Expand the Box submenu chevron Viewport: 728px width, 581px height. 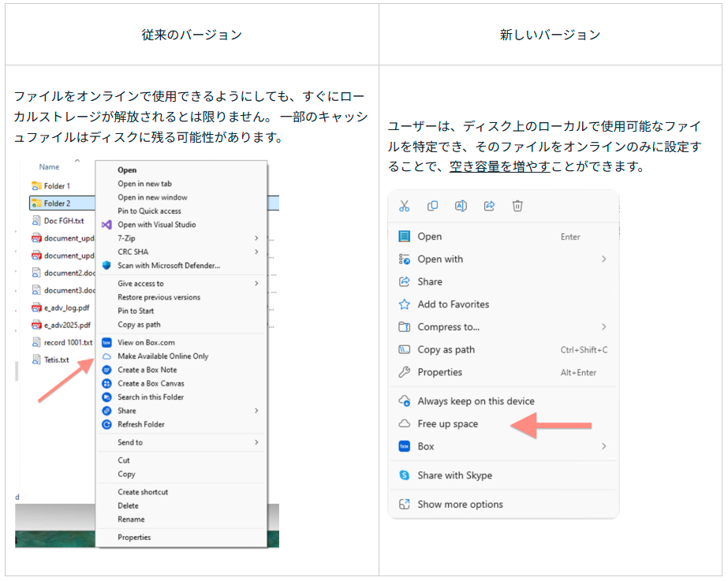603,446
